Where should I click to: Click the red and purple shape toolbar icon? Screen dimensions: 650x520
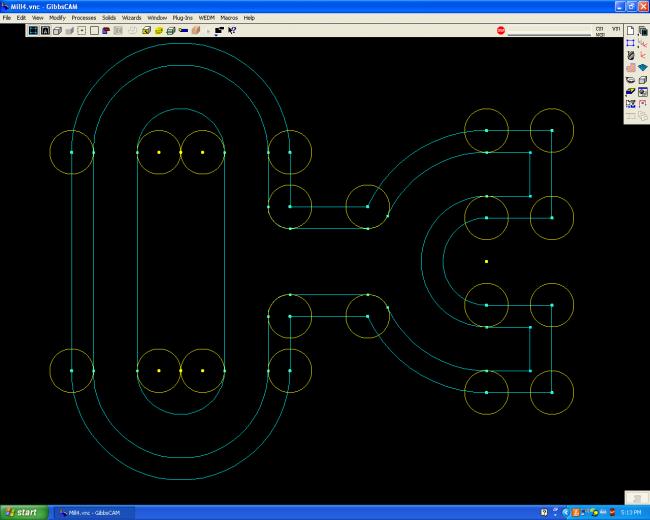[106, 30]
